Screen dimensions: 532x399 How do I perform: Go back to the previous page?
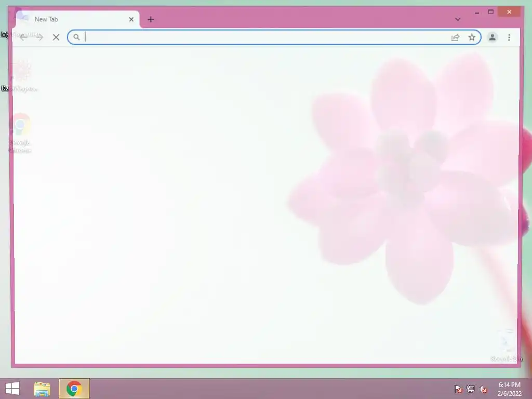[23, 37]
